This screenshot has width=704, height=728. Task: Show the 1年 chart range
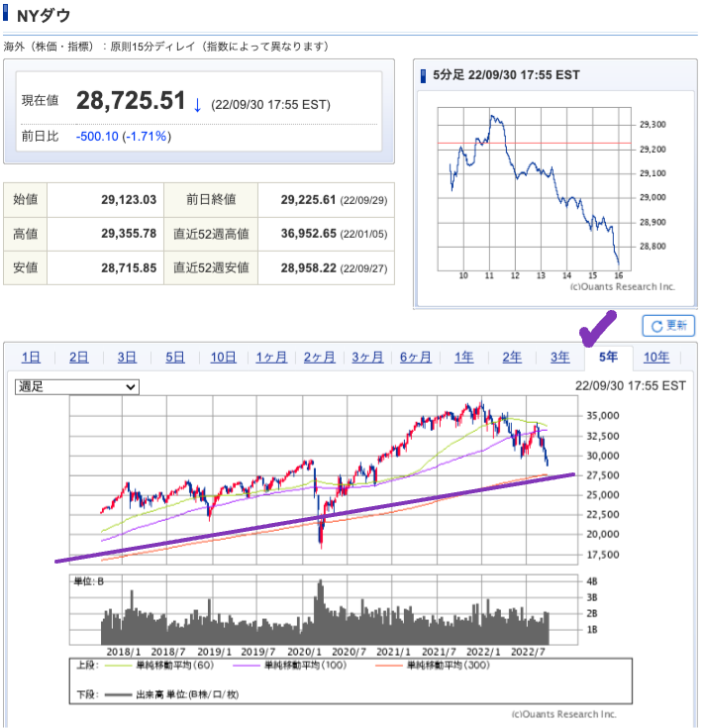(x=463, y=357)
